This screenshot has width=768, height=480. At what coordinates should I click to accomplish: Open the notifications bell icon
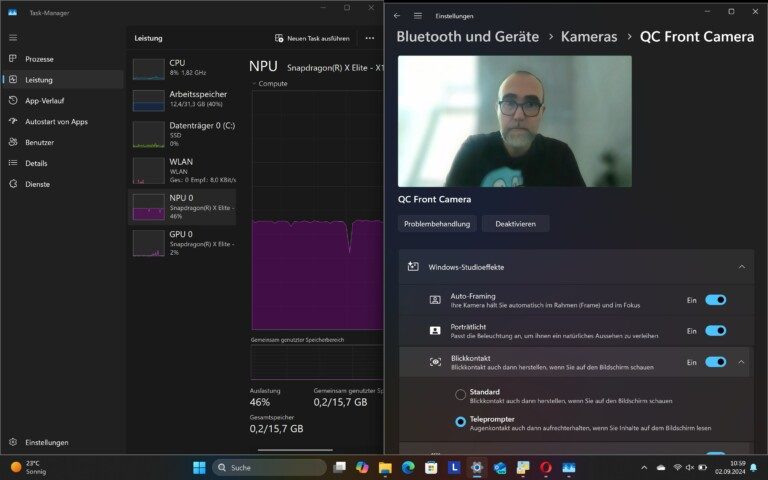754,468
